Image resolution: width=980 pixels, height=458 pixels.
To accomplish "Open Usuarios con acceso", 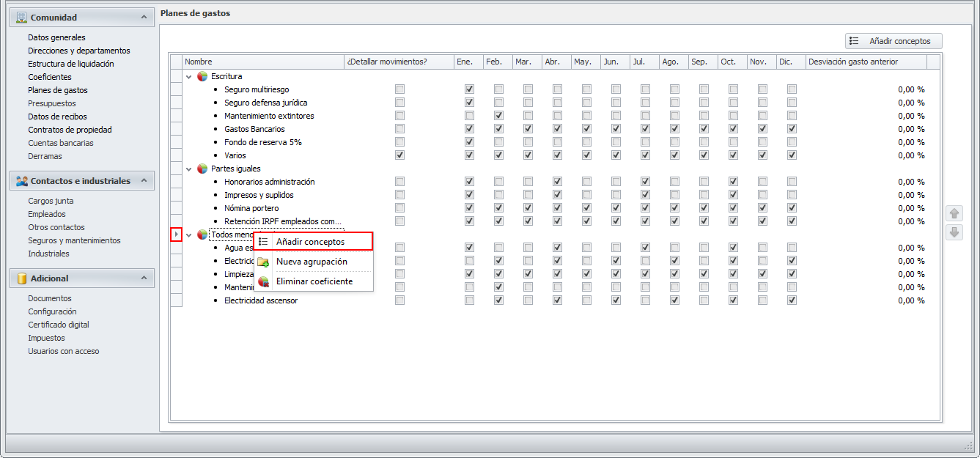I will (x=64, y=351).
